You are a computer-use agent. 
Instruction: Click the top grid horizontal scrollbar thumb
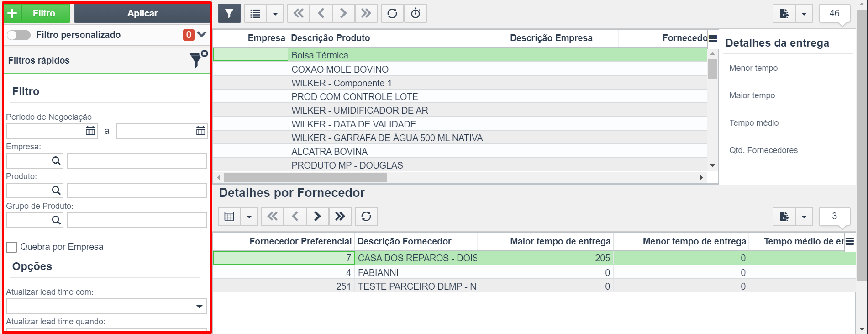point(305,177)
